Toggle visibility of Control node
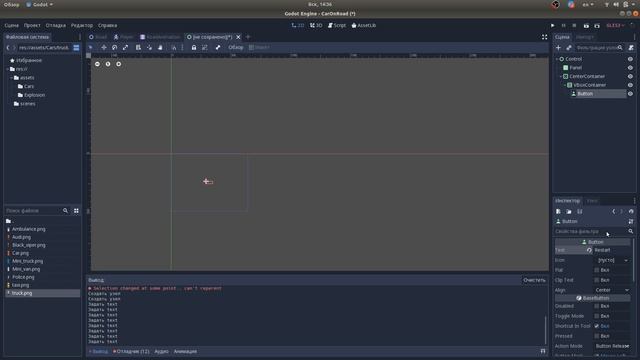The width and height of the screenshot is (640, 360). tap(630, 59)
